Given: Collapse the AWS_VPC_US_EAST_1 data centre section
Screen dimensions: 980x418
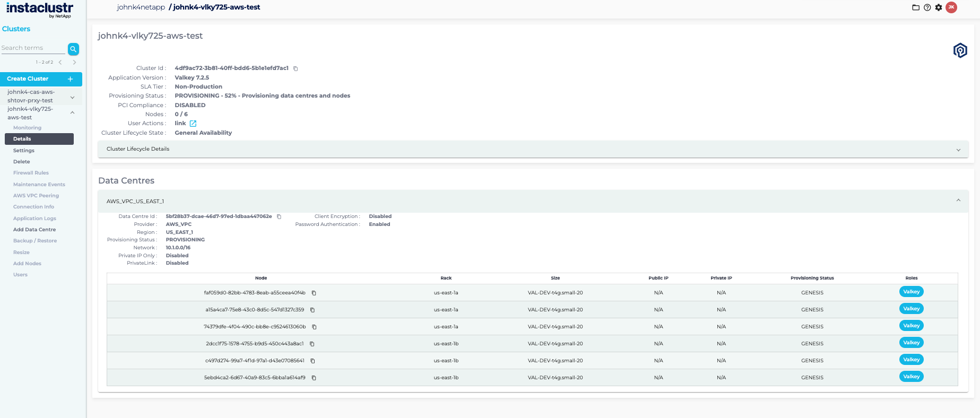Looking at the screenshot, I should click(x=958, y=201).
